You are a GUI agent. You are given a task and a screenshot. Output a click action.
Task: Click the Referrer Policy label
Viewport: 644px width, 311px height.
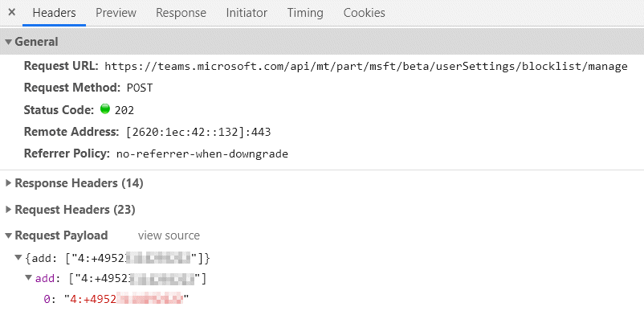(67, 153)
